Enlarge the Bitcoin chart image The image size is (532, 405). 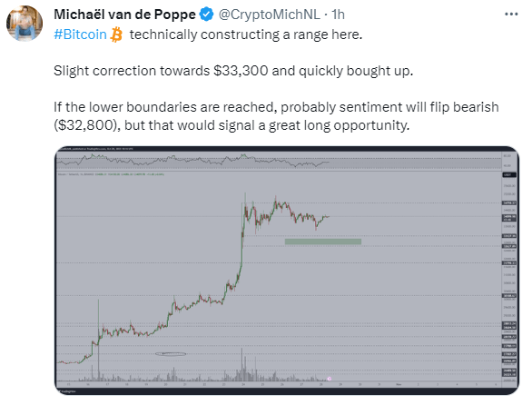(x=287, y=271)
